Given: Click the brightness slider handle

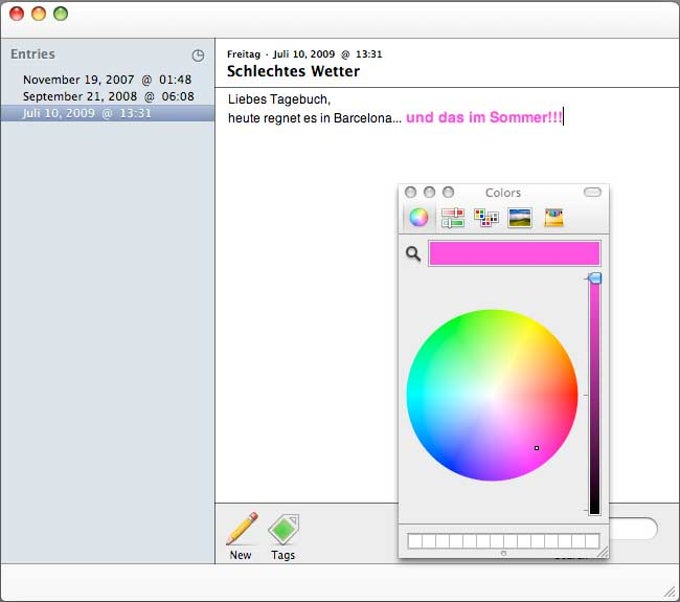Looking at the screenshot, I should pos(595,278).
